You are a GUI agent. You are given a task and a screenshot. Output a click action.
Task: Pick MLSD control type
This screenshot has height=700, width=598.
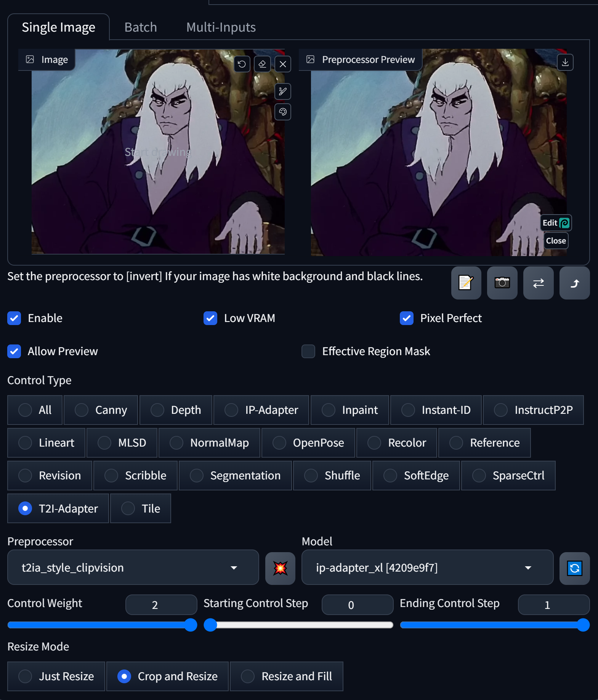[122, 443]
